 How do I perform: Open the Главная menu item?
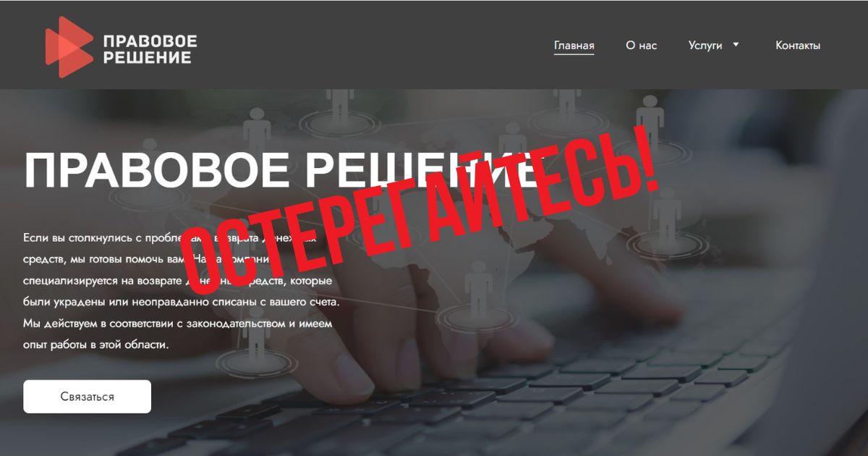(x=574, y=46)
